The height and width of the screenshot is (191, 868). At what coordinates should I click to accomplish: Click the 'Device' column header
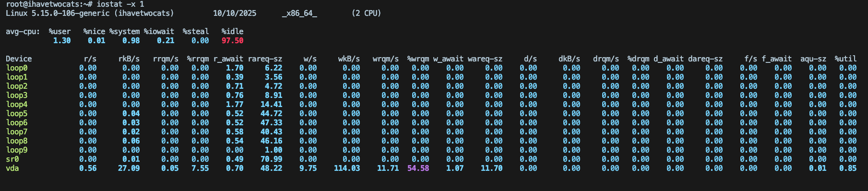tap(19, 59)
